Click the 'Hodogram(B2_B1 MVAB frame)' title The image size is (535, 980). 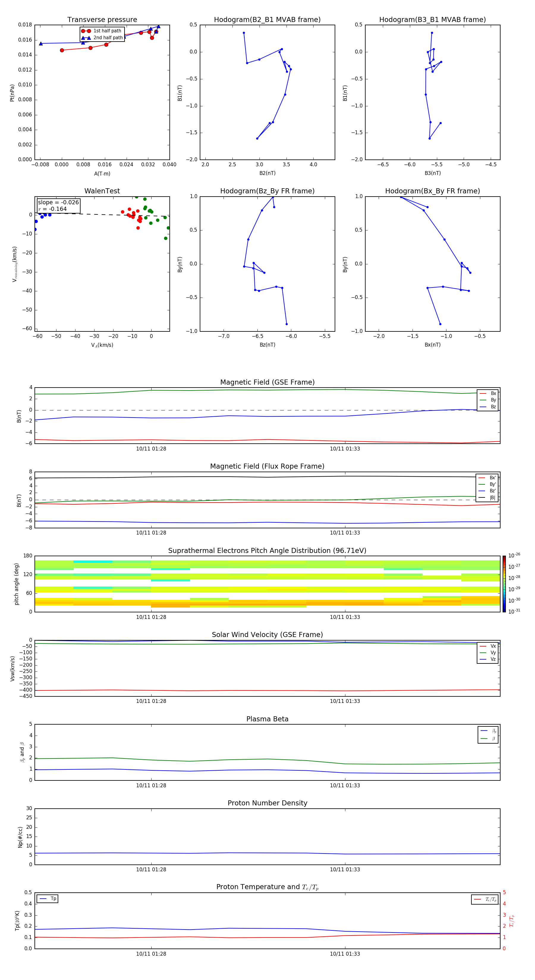click(x=267, y=20)
